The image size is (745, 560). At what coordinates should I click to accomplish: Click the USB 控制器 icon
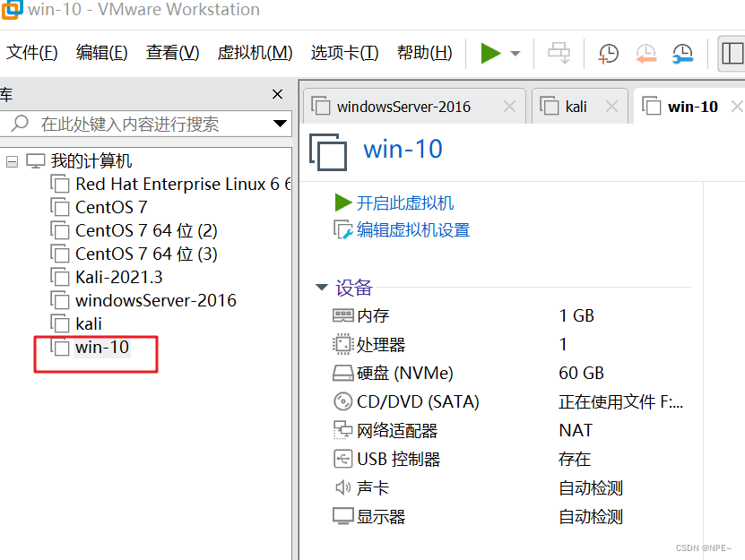(342, 460)
